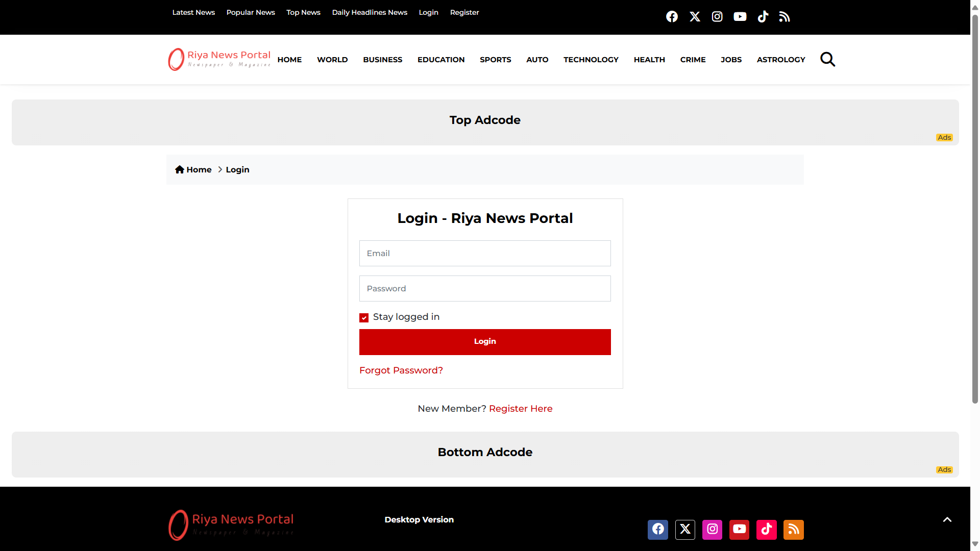Open the TECHNOLOGY menu item
This screenshot has width=980, height=551.
click(x=591, y=60)
